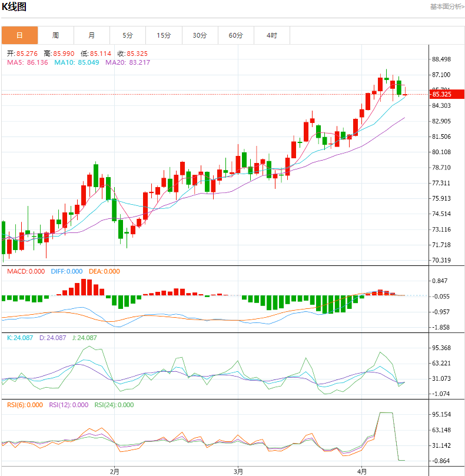Switch to the 4时 interval tab

272,35
